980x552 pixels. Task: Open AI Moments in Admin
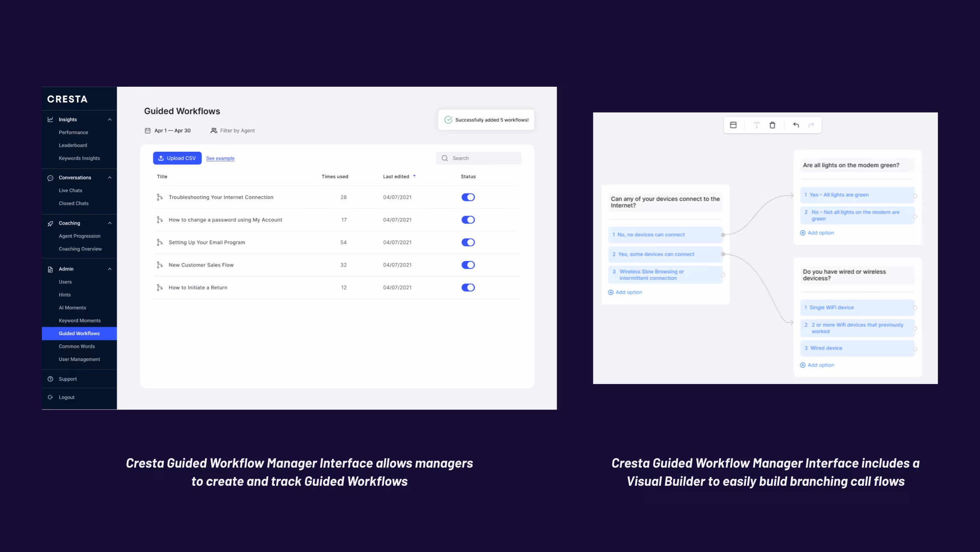73,308
